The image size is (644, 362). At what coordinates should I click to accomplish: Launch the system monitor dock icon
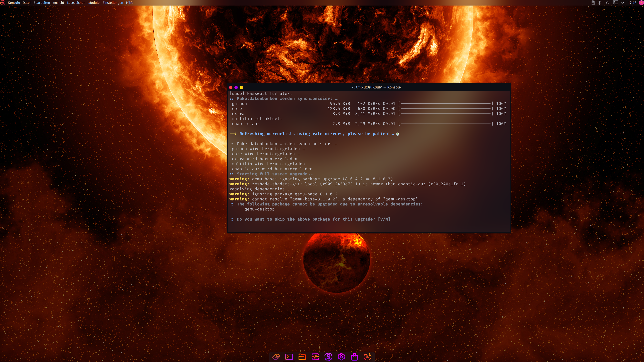(x=315, y=357)
